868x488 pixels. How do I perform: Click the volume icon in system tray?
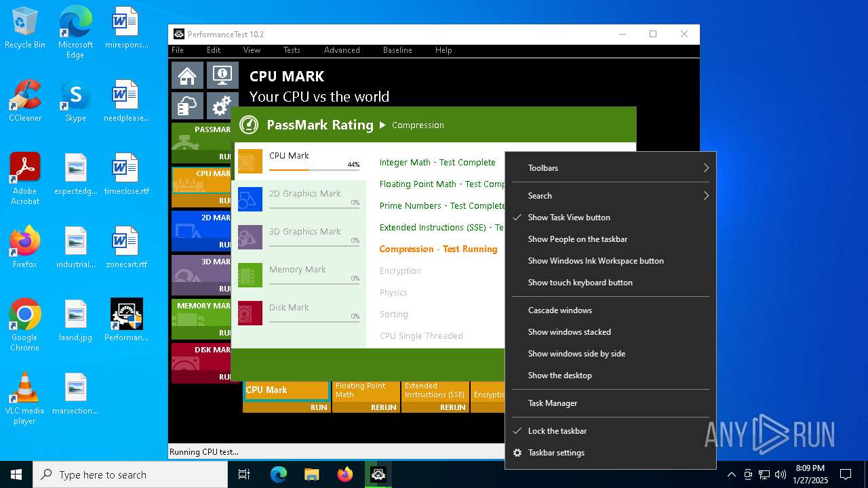coord(780,474)
